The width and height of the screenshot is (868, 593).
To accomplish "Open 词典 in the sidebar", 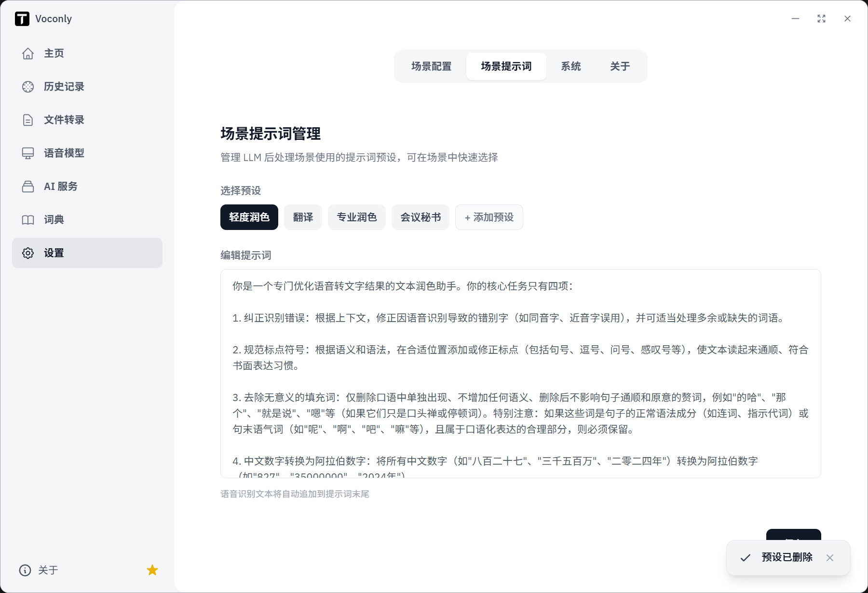I will (87, 220).
